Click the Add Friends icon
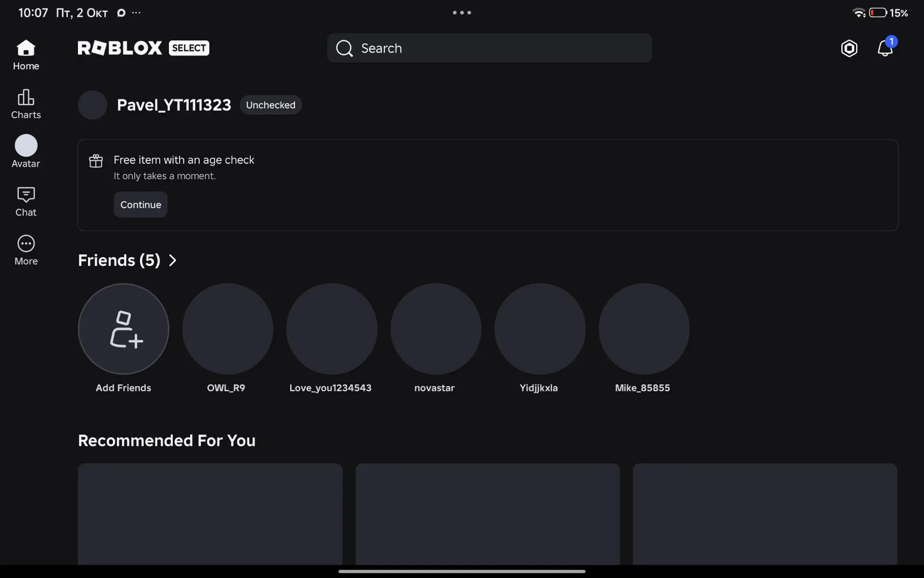 click(124, 328)
